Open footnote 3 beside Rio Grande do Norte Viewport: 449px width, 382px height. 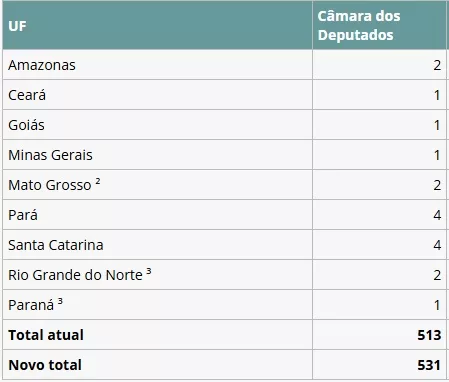(x=149, y=271)
